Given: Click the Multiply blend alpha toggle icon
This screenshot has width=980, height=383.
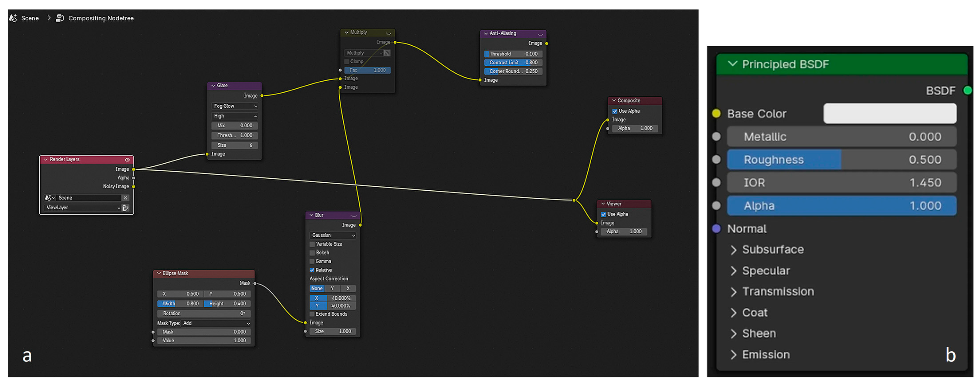Looking at the screenshot, I should point(387,53).
